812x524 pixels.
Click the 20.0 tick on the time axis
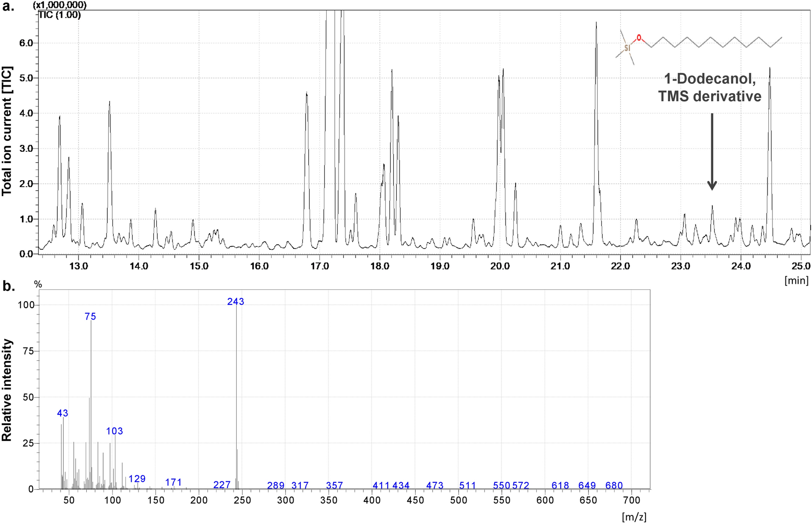click(x=500, y=266)
